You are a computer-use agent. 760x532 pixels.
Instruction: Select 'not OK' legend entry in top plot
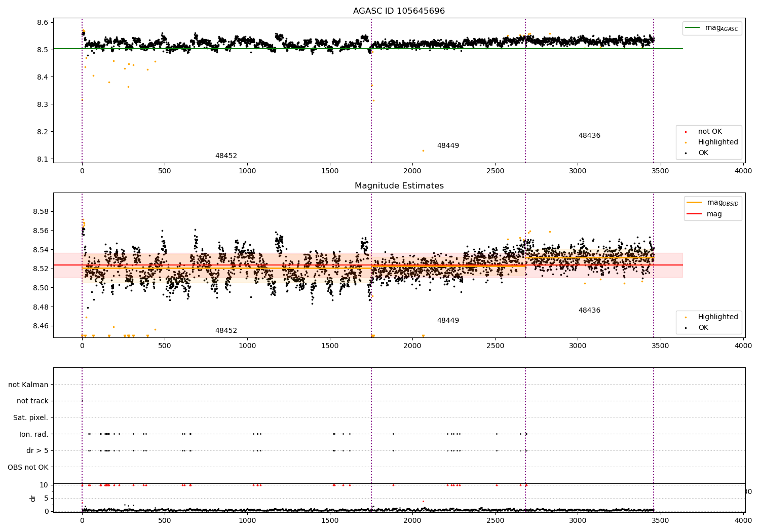710,132
